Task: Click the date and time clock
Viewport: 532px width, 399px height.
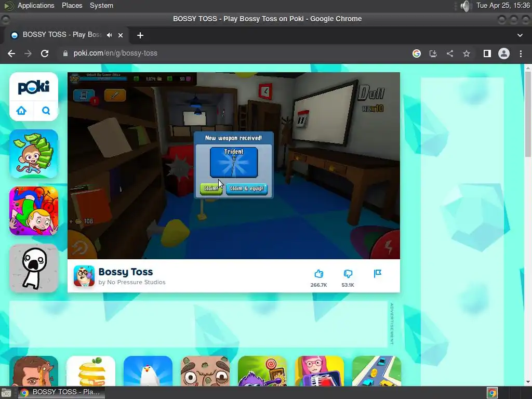Action: [x=503, y=5]
